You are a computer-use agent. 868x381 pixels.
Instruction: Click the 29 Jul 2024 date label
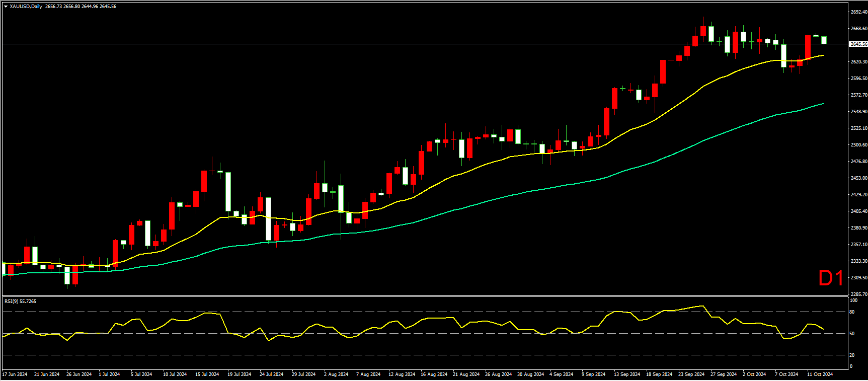click(303, 374)
